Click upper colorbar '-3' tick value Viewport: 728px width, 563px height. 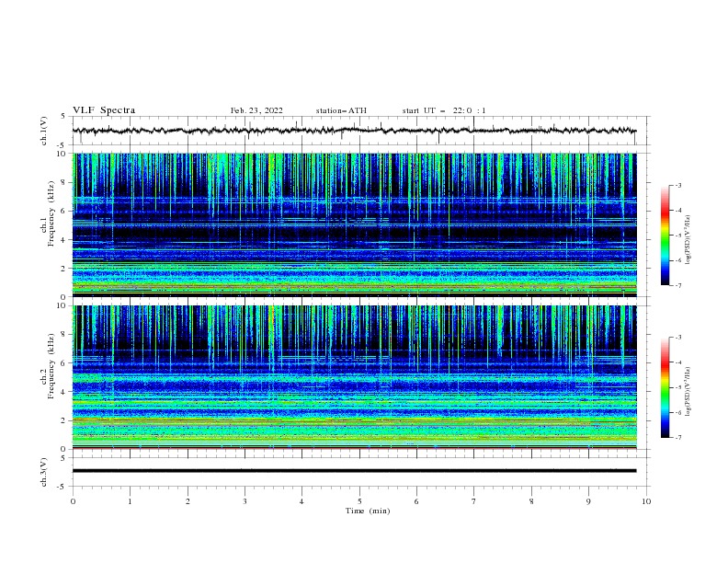coord(677,185)
